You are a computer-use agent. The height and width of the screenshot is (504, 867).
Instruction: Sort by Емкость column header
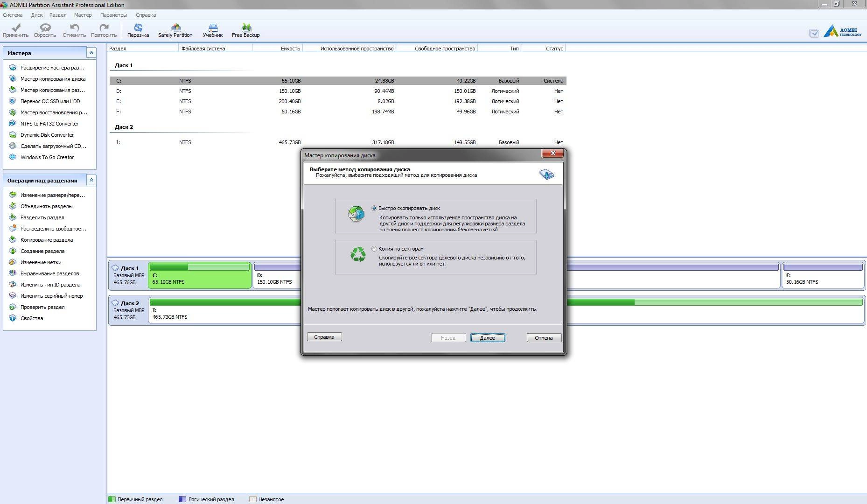pos(278,49)
